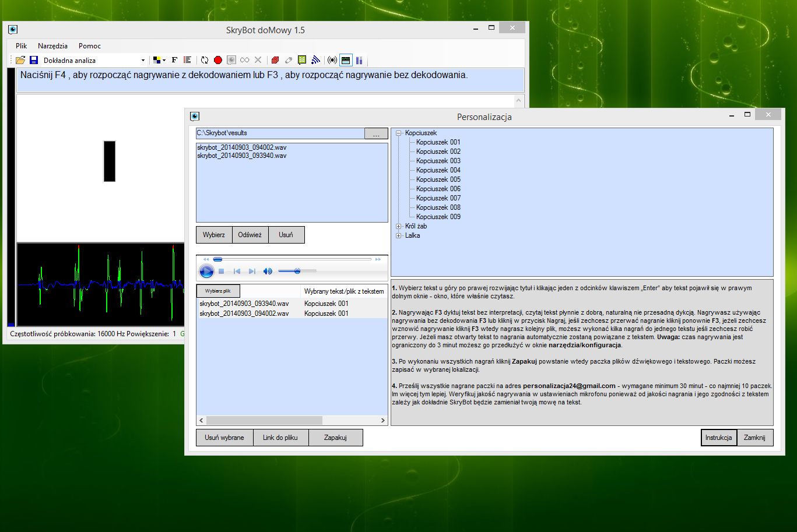Toggle the broadcast microphone icon

[x=332, y=60]
